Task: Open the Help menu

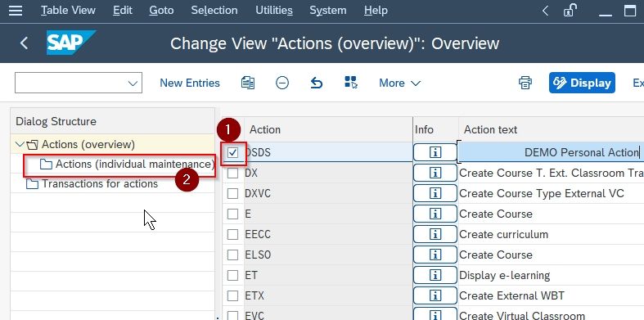Action: tap(376, 11)
